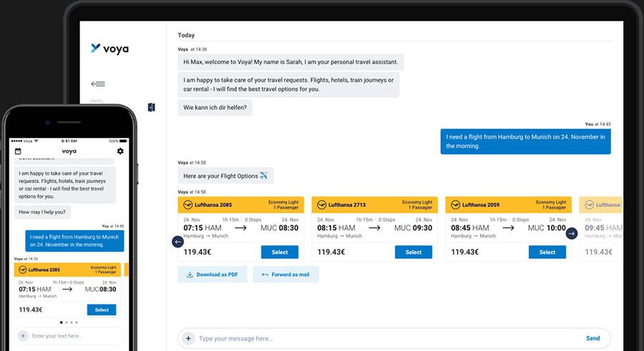Click Lufthansa crane logo on flight 2085 tablet card

(x=187, y=204)
